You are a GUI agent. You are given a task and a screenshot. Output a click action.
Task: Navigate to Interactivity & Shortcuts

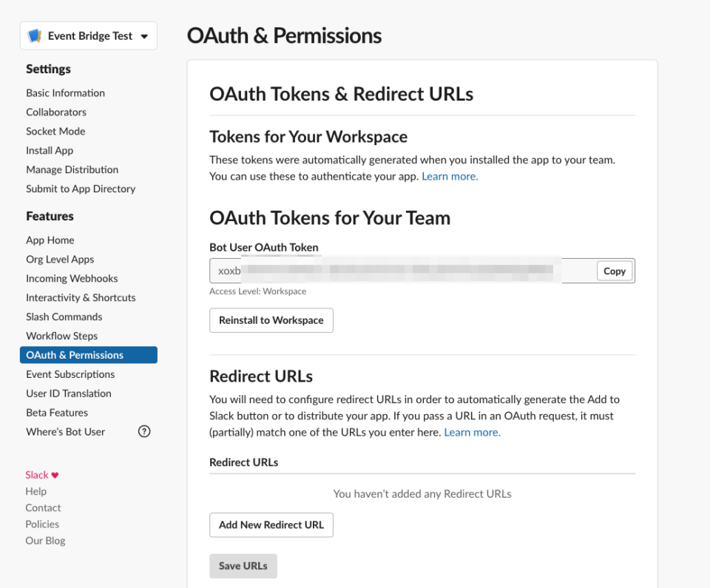[81, 297]
